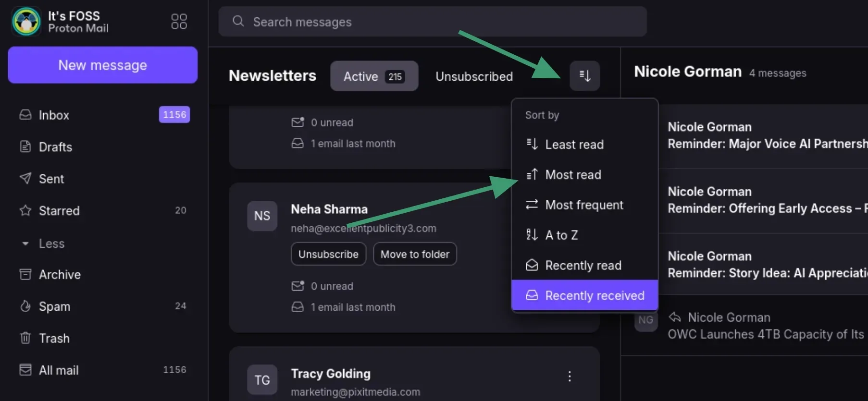Select the Archive box icon in sidebar

coord(25,274)
